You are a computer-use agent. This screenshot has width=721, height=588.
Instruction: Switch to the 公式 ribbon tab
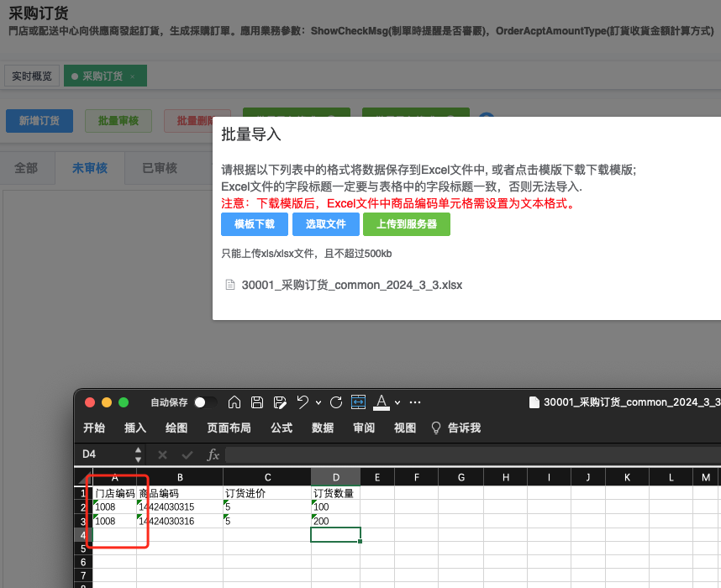pyautogui.click(x=282, y=428)
